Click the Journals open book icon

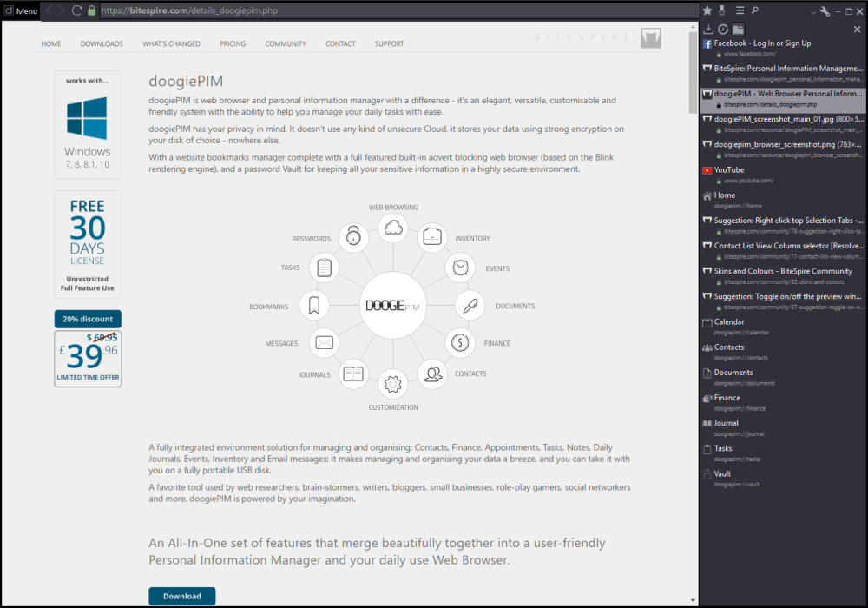click(x=353, y=374)
